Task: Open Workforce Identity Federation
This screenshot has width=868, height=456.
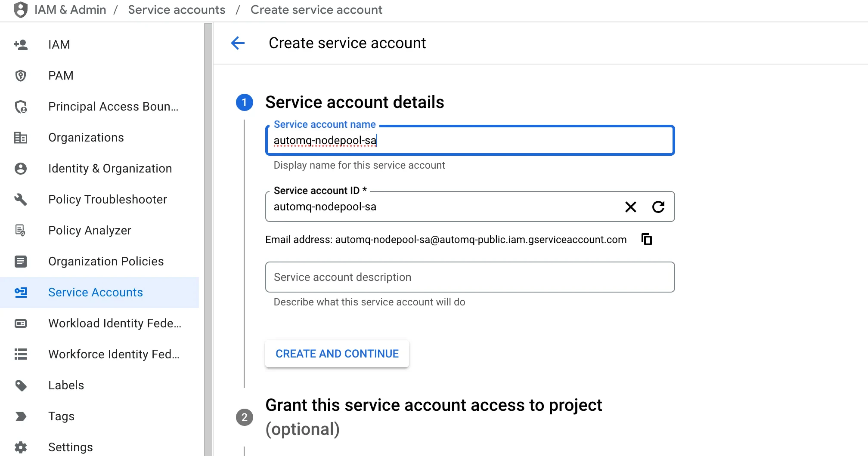Action: pos(99,354)
